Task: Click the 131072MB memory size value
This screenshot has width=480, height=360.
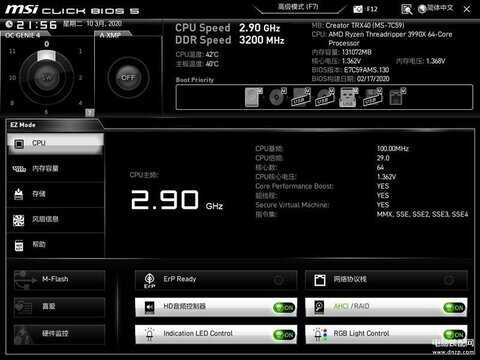Action: click(x=356, y=52)
